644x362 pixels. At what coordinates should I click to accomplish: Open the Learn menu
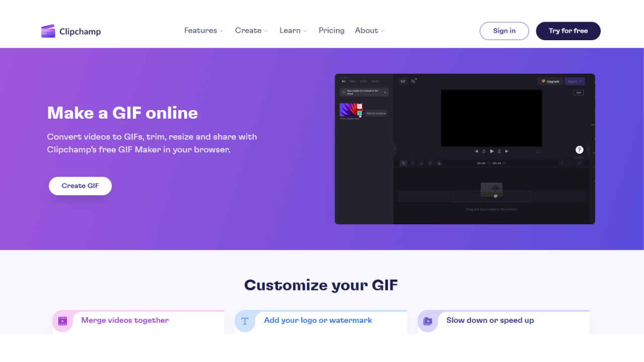(293, 31)
